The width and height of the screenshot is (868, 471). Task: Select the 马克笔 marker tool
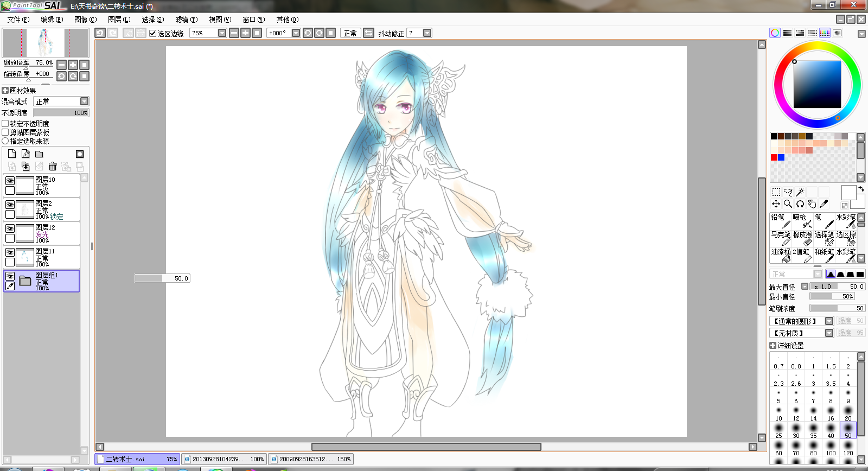[x=781, y=238]
